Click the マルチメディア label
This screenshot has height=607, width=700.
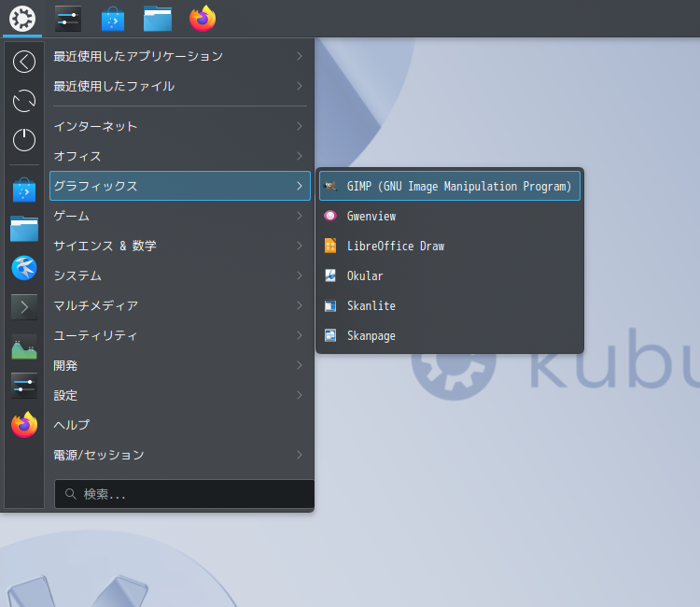(x=96, y=305)
